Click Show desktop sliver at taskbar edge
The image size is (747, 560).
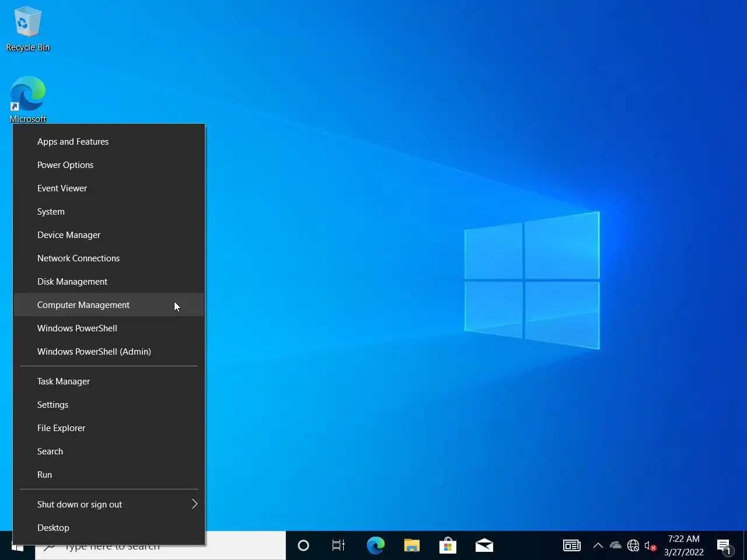coord(745,546)
